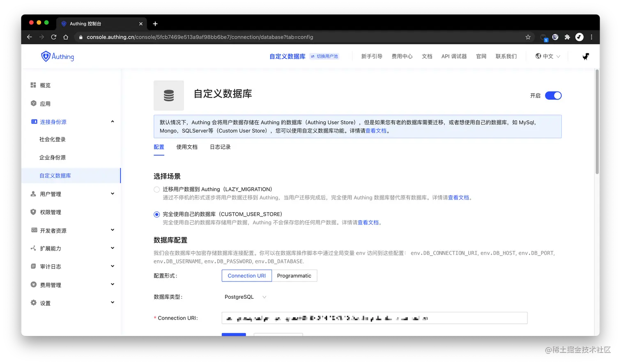This screenshot has height=364, width=621.
Task: Open 费用中心 in top navigation
Action: [x=402, y=56]
